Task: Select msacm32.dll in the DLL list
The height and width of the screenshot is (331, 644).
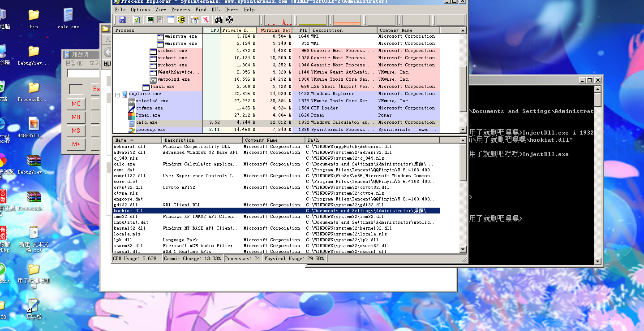Action: pos(276,245)
